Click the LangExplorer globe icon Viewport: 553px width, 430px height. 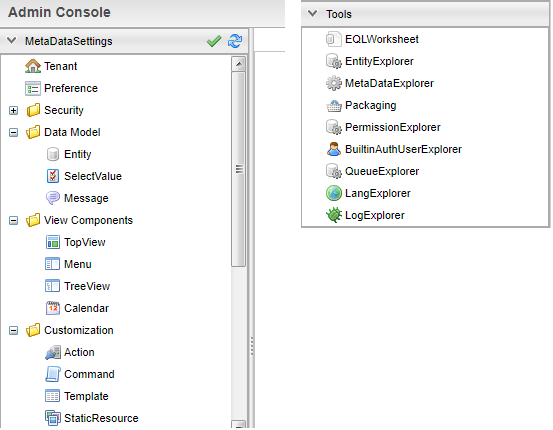coord(334,193)
